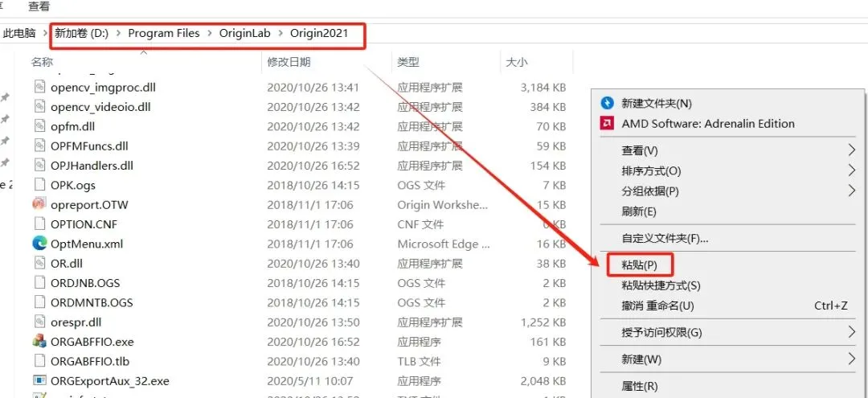Click the opencv_imgproc.dll file icon
The height and width of the screenshot is (398, 868).
[39, 86]
